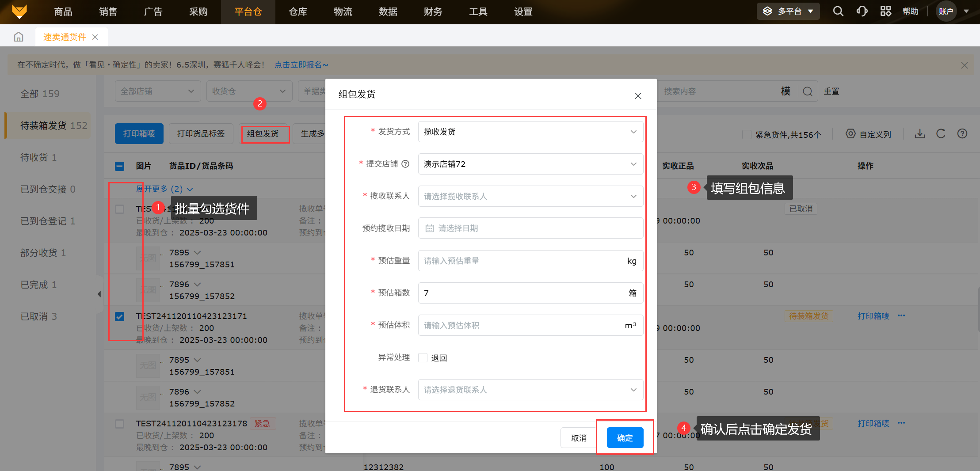Open the 财务 menu
The image size is (980, 471).
433,12
